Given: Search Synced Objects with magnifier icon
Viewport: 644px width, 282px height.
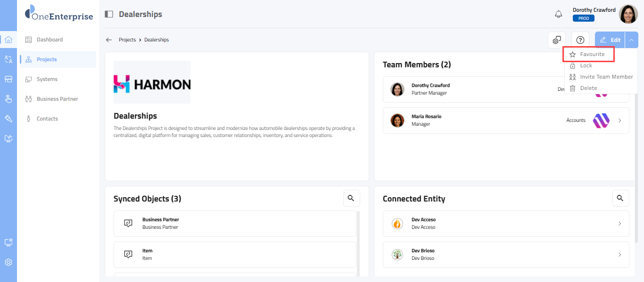Looking at the screenshot, I should click(351, 198).
